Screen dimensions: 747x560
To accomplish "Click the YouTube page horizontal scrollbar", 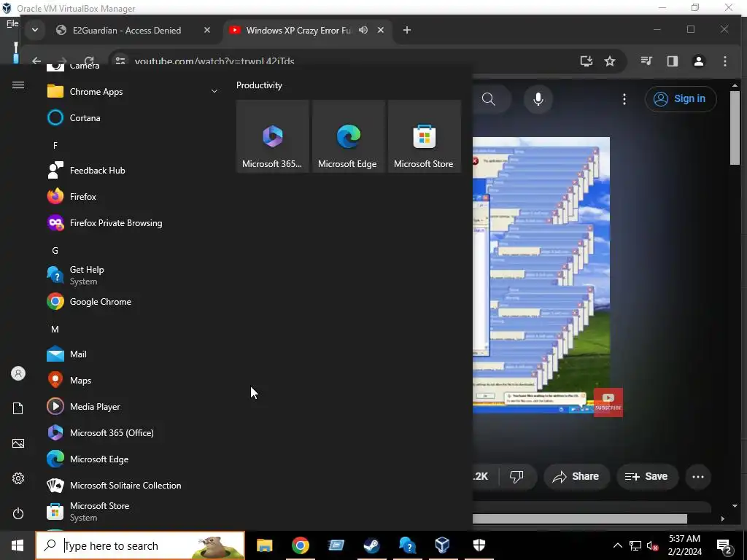I will (x=580, y=518).
